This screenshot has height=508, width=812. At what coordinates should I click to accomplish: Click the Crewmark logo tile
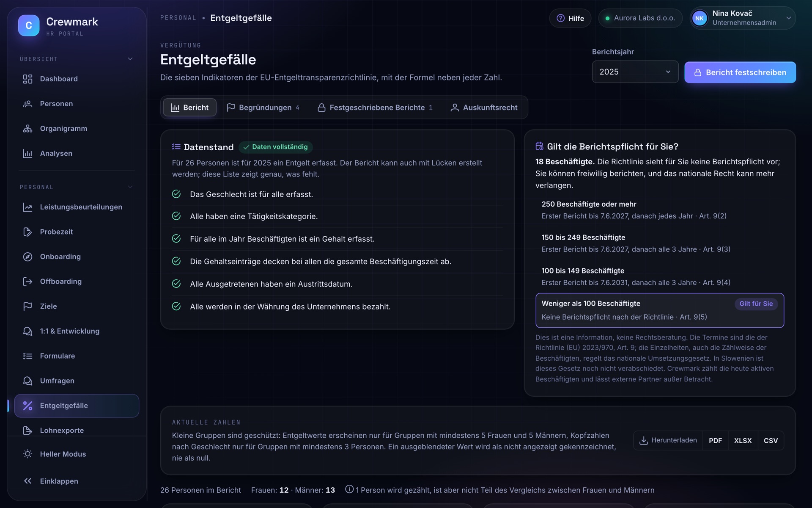click(x=29, y=25)
